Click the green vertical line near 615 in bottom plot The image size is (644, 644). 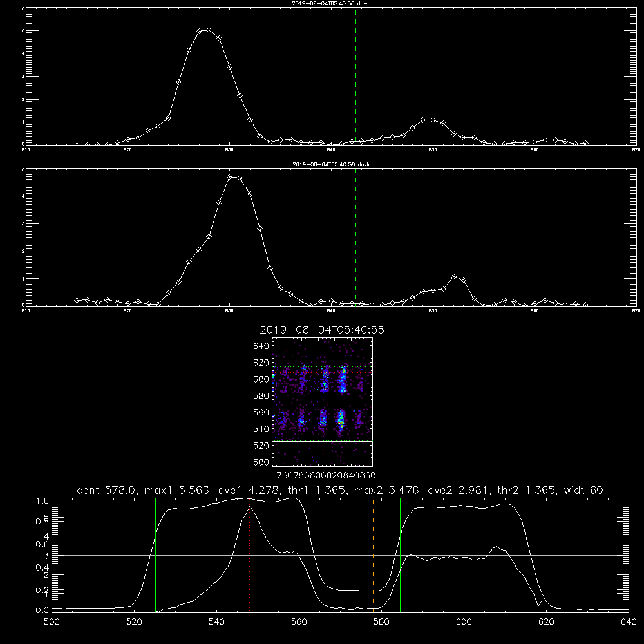pos(526,554)
